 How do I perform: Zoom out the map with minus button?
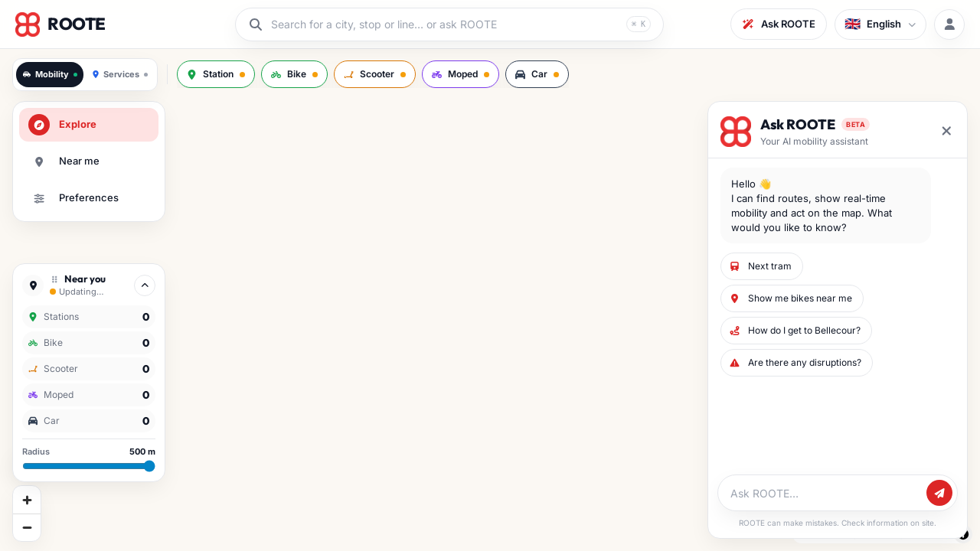[x=27, y=527]
